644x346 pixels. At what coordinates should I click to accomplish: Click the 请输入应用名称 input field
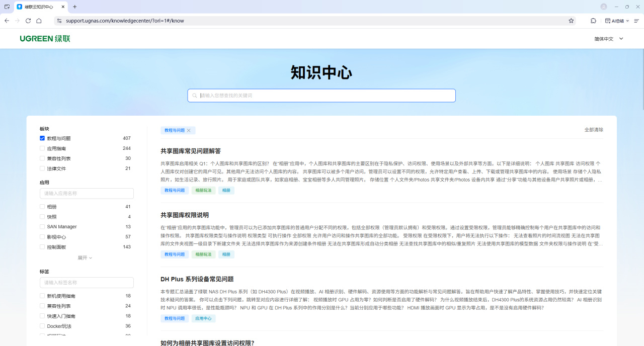[x=87, y=193]
